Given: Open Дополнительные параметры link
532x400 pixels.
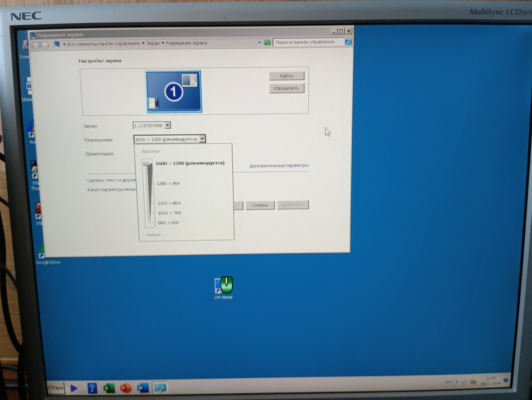Looking at the screenshot, I should (x=279, y=166).
